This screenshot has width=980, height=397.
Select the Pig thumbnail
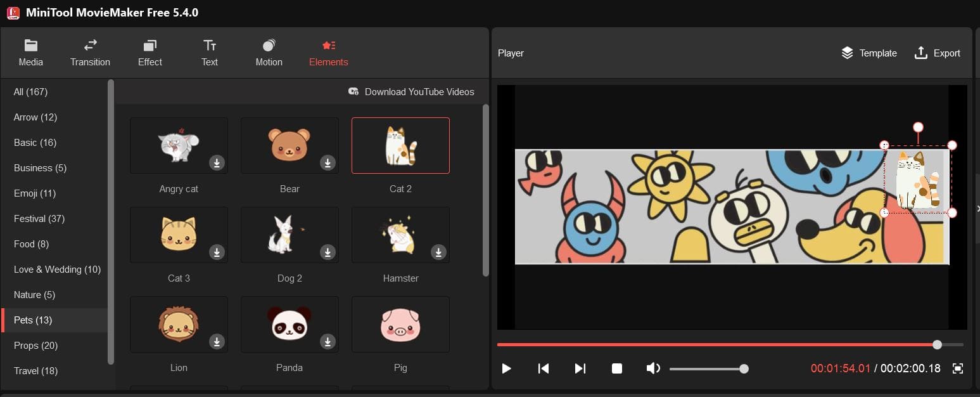point(400,324)
